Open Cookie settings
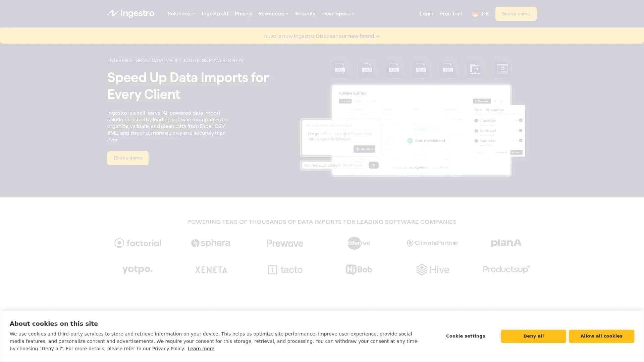Image resolution: width=644 pixels, height=362 pixels. (466, 336)
